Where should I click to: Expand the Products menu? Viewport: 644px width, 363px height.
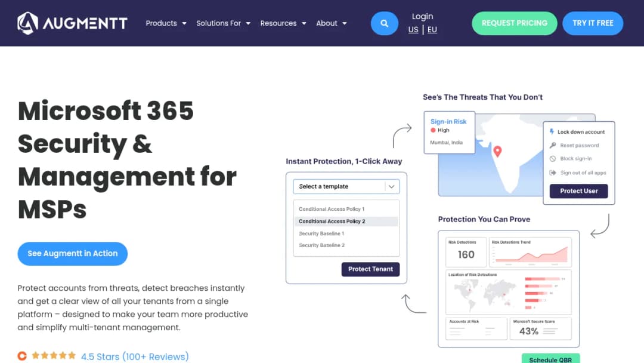pos(166,23)
